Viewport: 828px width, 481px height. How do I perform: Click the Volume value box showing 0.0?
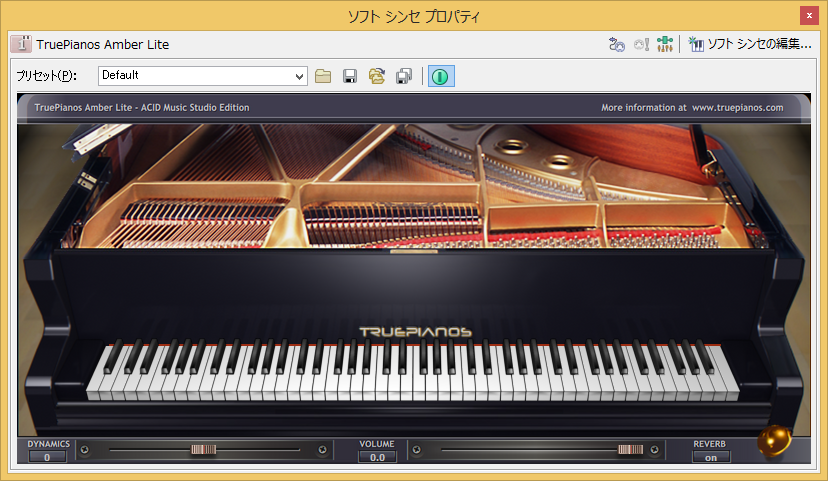tap(377, 457)
